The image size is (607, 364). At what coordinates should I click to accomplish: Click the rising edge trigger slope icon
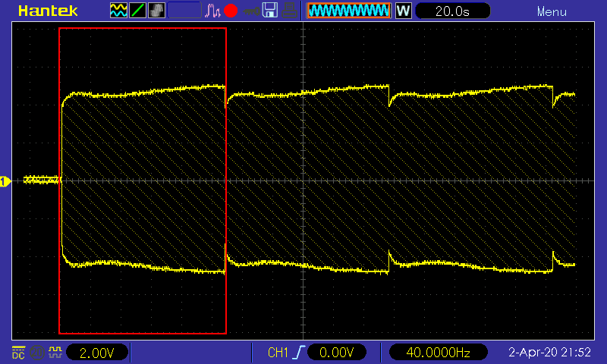point(298,353)
